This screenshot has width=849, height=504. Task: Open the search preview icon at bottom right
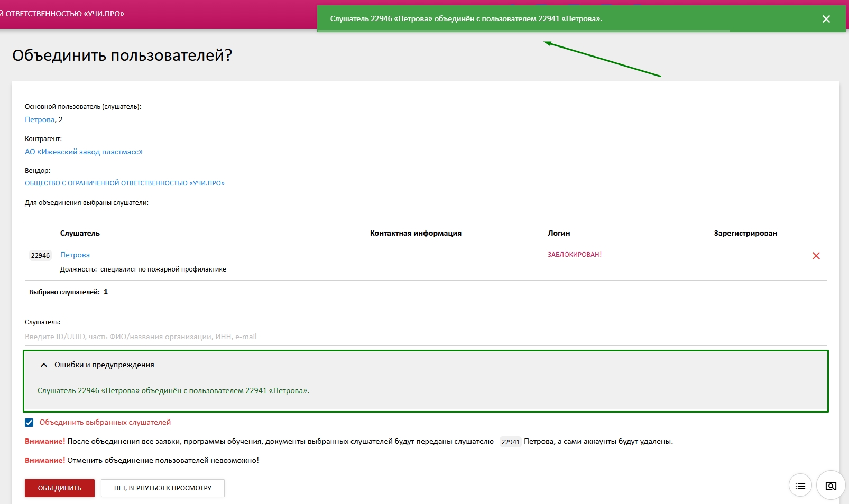[x=830, y=486]
